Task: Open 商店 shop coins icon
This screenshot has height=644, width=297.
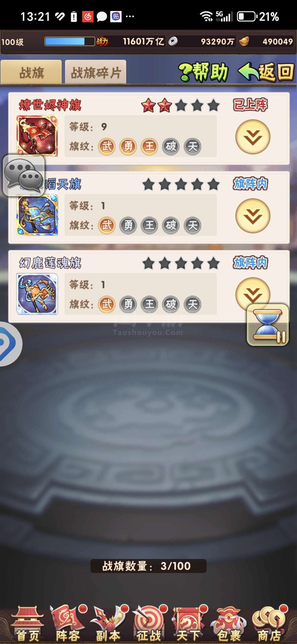Action: coord(269,624)
